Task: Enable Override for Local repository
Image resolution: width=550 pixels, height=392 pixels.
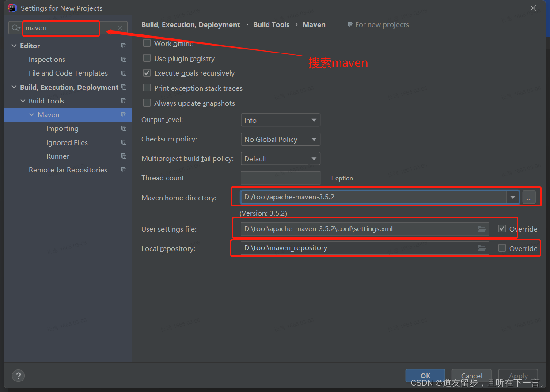Action: coord(502,248)
